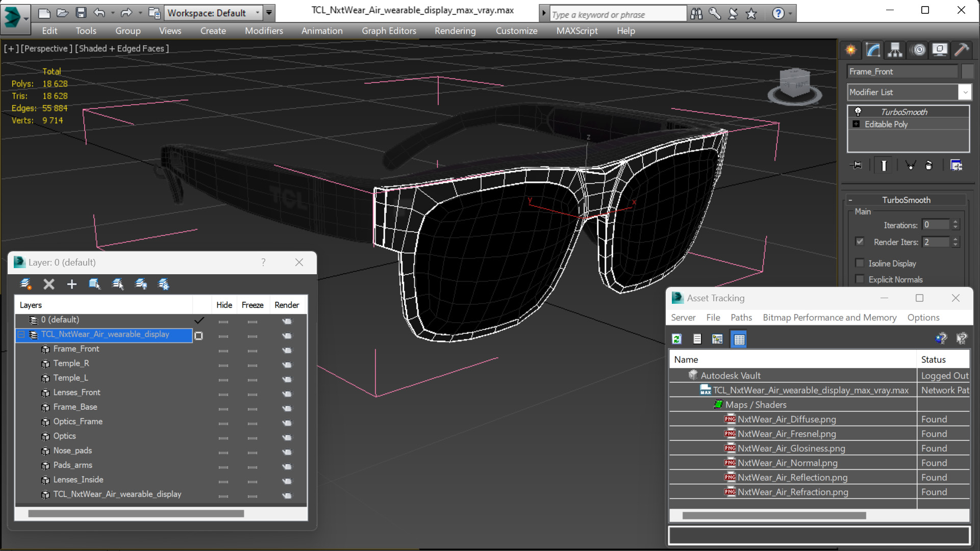Increase the Iterations spinner value
The width and height of the screenshot is (980, 551).
[956, 222]
